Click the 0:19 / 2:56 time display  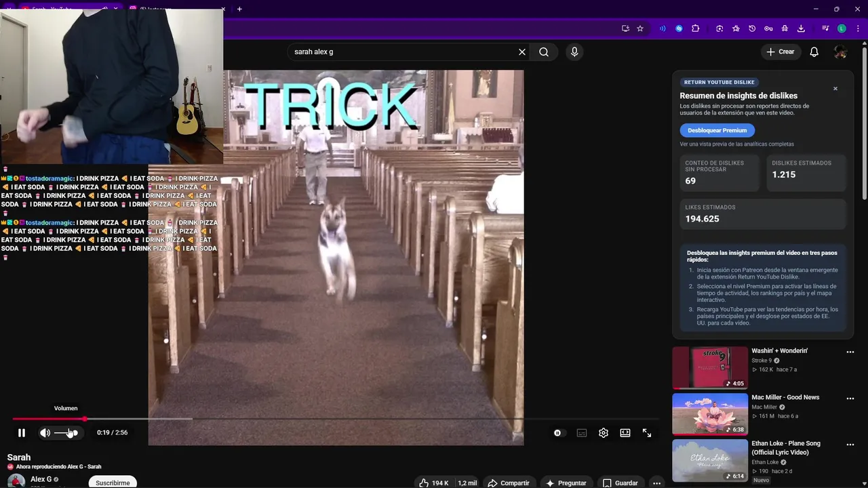[112, 432]
